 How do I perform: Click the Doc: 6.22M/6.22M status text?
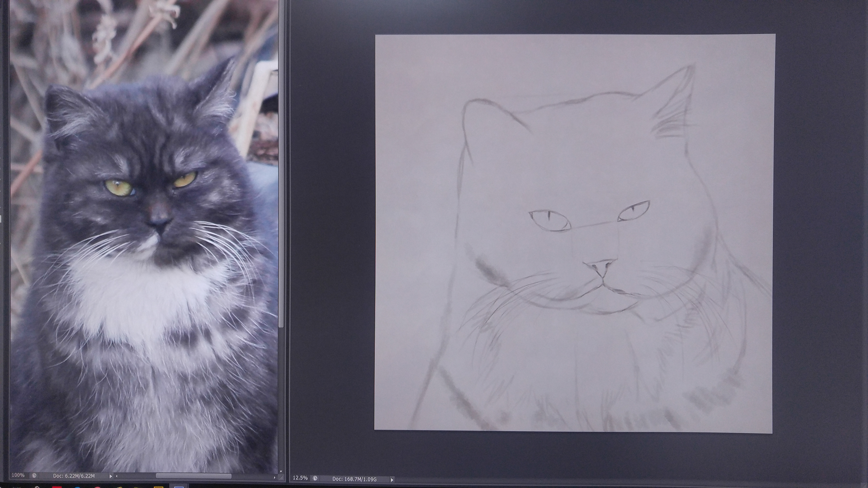pos(74,476)
